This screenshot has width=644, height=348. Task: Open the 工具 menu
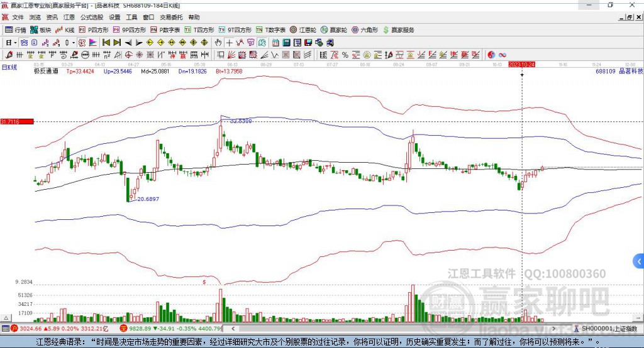pos(131,17)
